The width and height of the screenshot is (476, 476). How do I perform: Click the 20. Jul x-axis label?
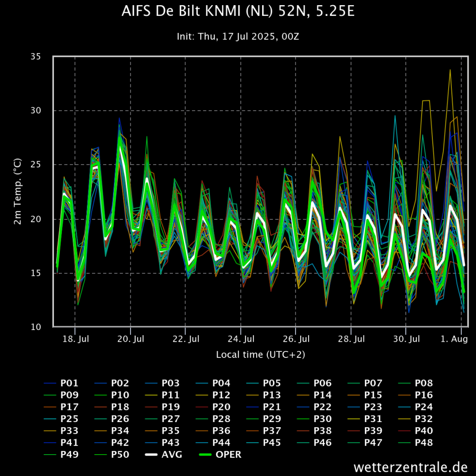pyautogui.click(x=131, y=339)
